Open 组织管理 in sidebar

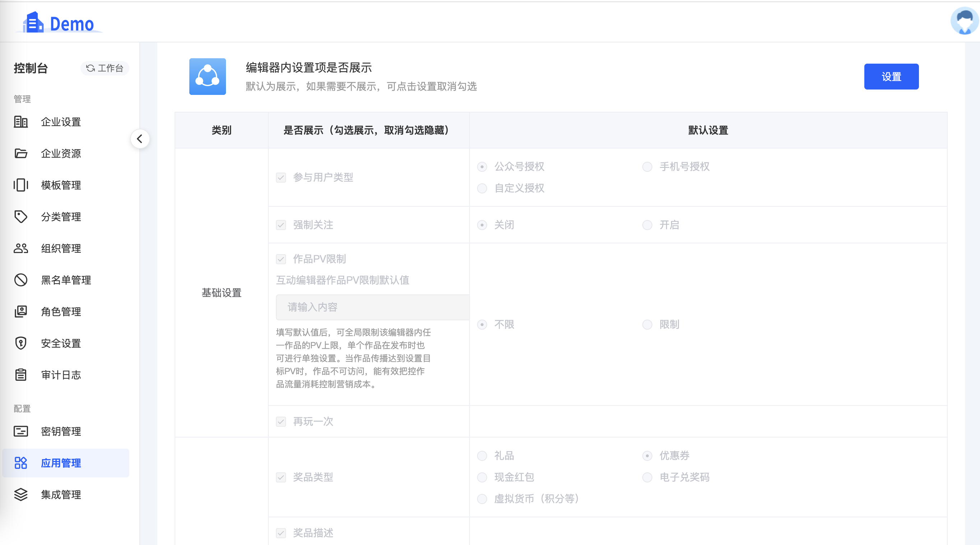coord(65,248)
